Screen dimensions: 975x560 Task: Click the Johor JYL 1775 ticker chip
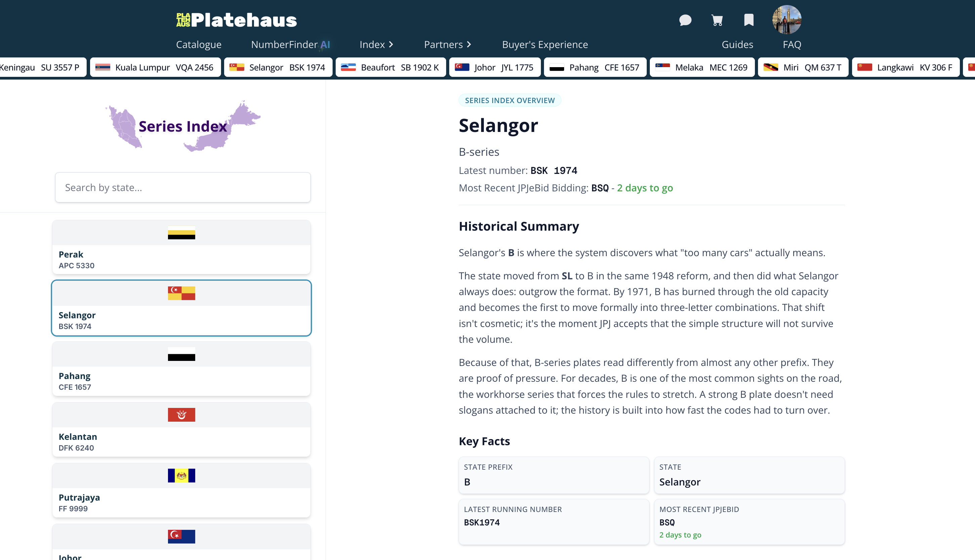(495, 68)
